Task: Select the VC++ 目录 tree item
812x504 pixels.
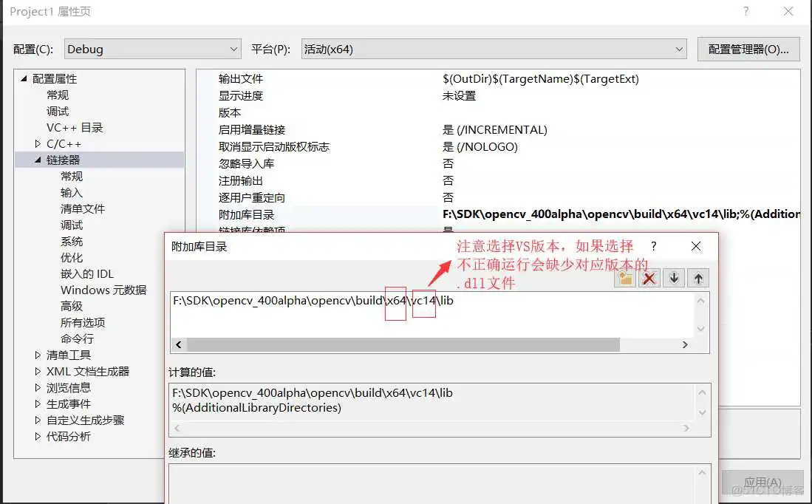Action: click(x=73, y=127)
